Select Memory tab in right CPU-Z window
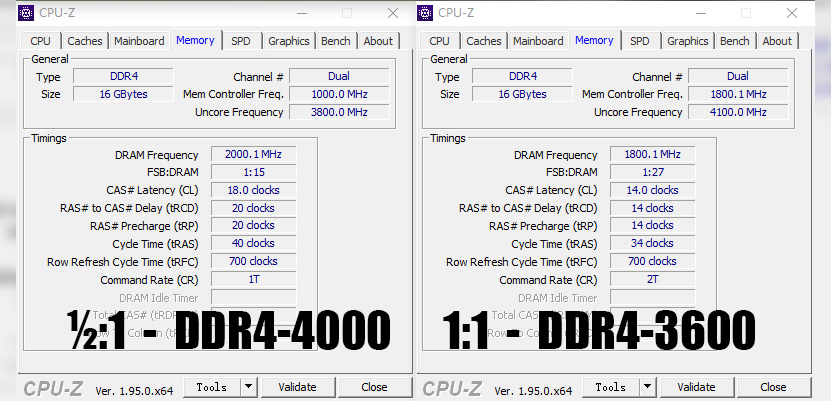 595,40
